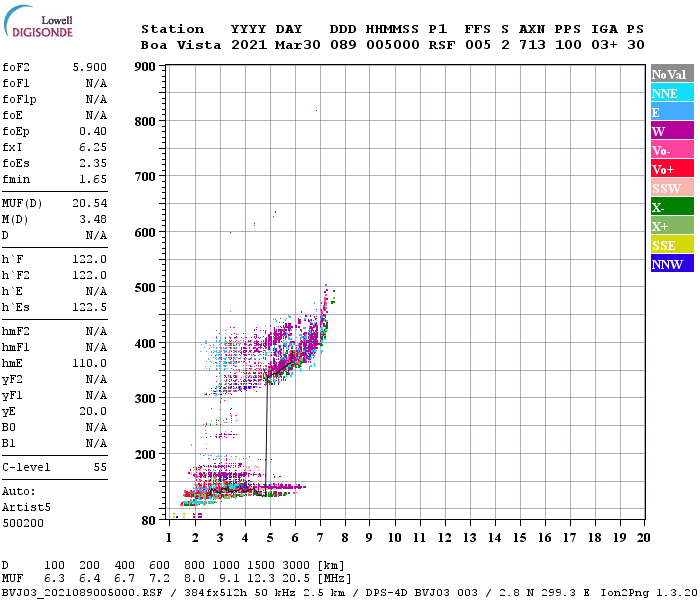Select the X+ light green legend swatch

(672, 226)
